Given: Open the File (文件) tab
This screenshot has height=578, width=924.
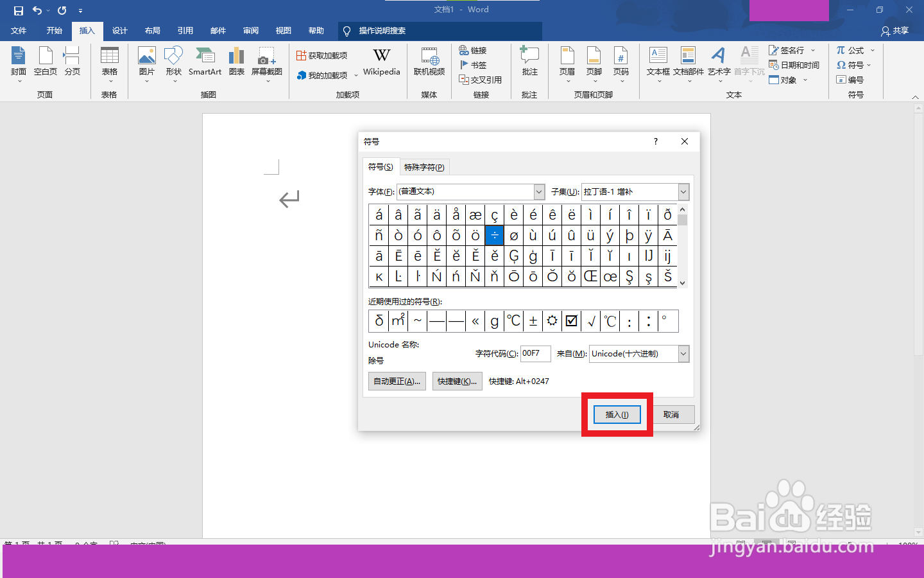Looking at the screenshot, I should point(19,30).
